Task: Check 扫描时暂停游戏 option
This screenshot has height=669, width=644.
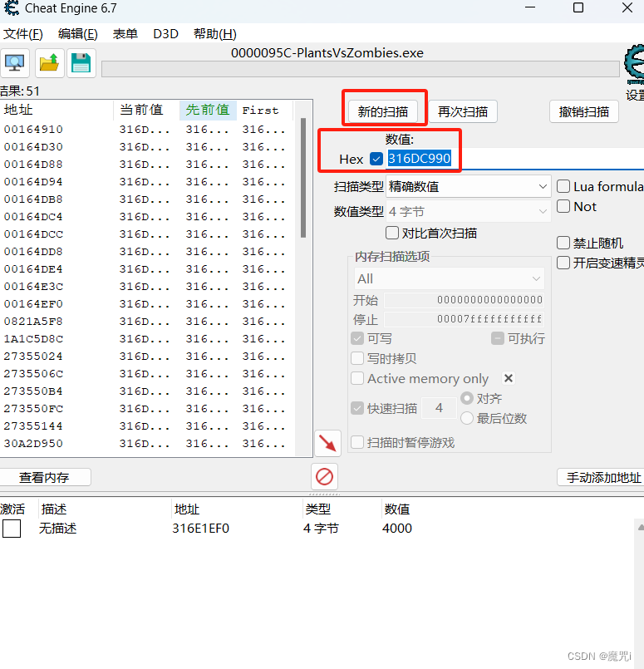Action: pos(357,442)
